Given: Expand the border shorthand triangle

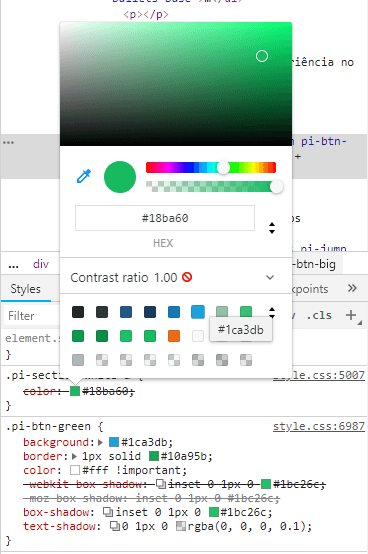Looking at the screenshot, I should tap(74, 456).
